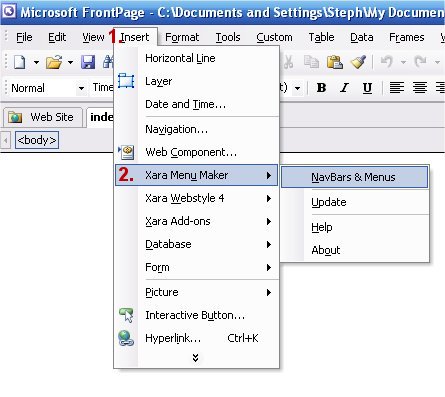The width and height of the screenshot is (445, 397).
Task: Expand the Xara Menu Maker submenu
Action: pos(196,175)
